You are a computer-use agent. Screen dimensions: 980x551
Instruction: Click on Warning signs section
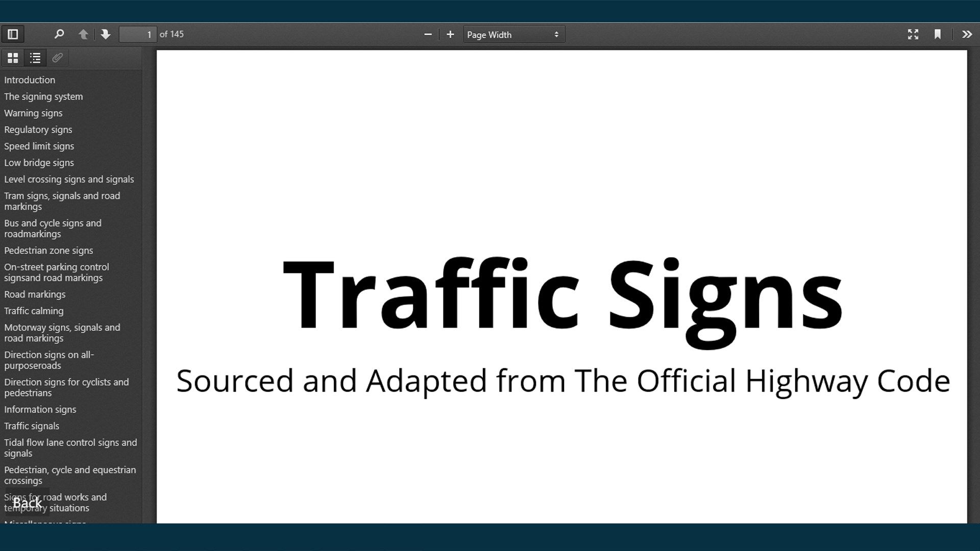pos(33,112)
